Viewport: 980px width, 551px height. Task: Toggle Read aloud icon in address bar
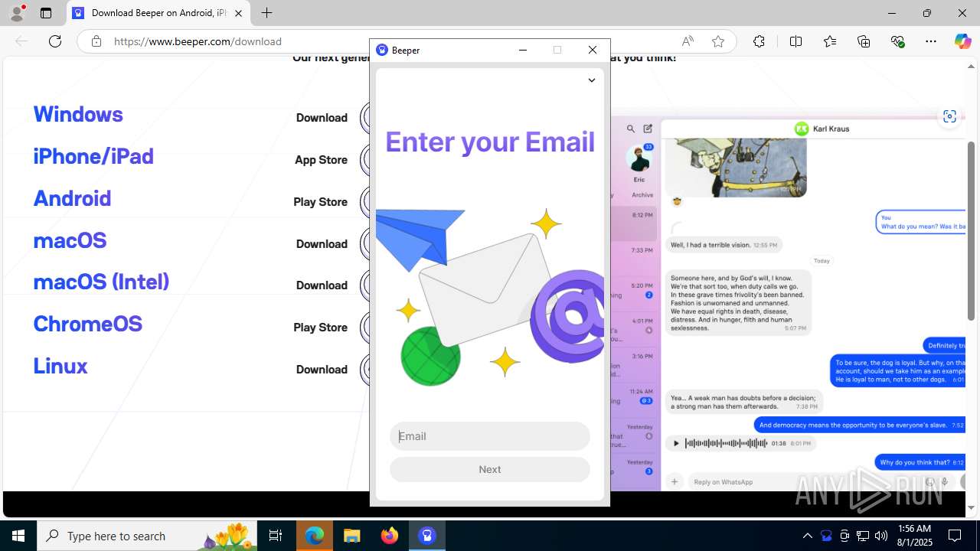point(688,41)
